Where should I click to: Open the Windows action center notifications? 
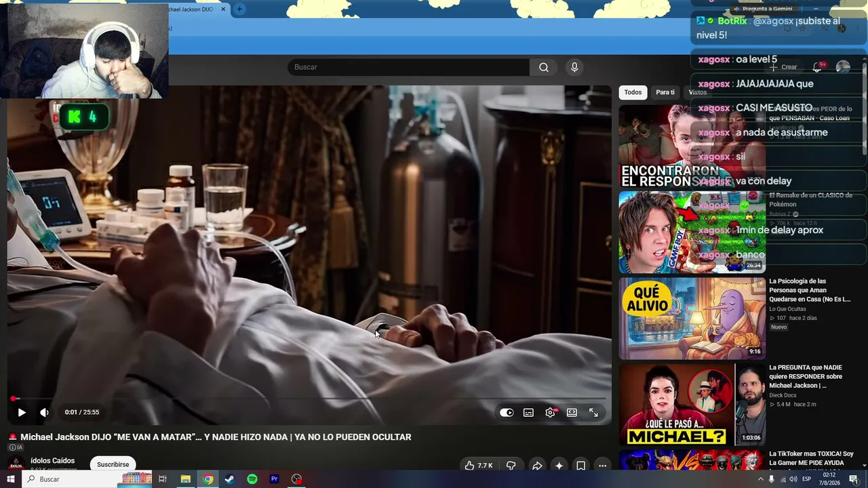854,479
